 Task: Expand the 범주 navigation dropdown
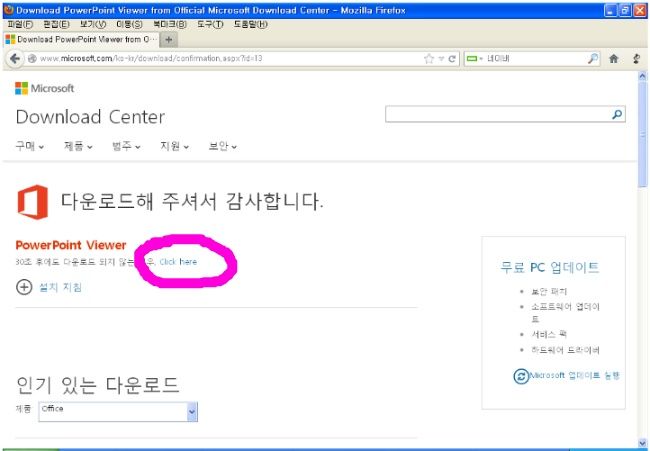(x=126, y=146)
